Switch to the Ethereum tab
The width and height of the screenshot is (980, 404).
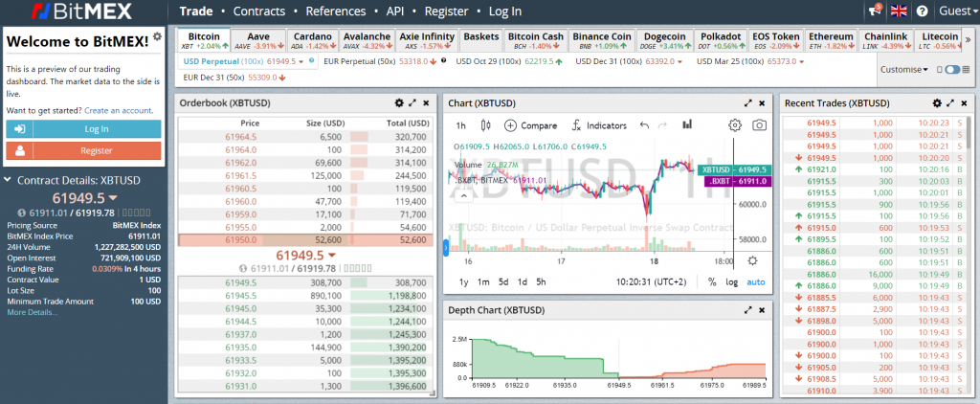(830, 40)
